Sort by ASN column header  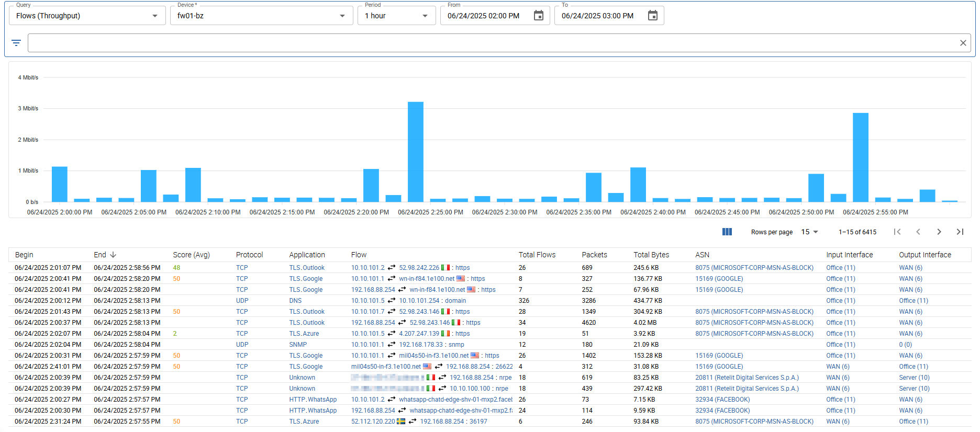tap(702, 255)
